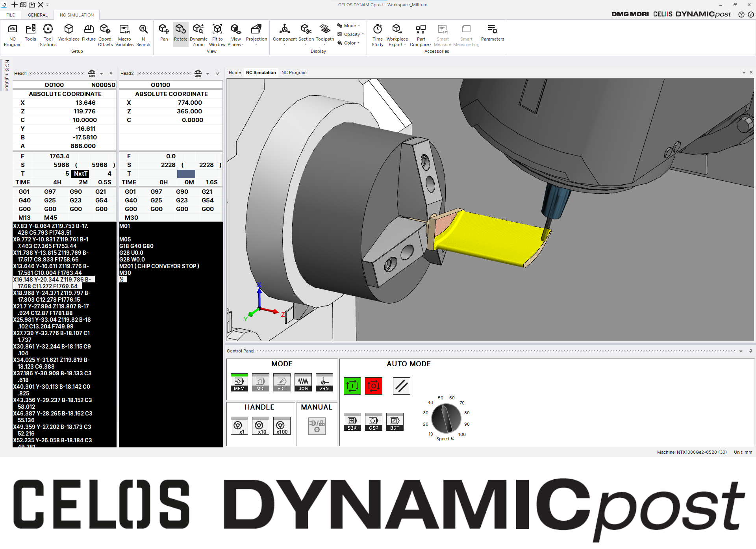Open Time Study

[378, 35]
